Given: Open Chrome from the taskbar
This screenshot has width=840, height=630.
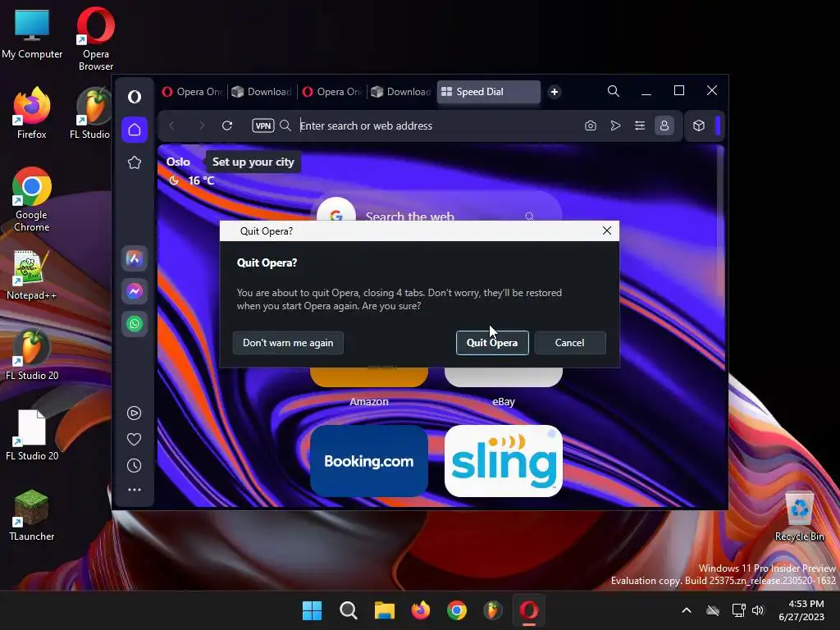Looking at the screenshot, I should pos(457,610).
